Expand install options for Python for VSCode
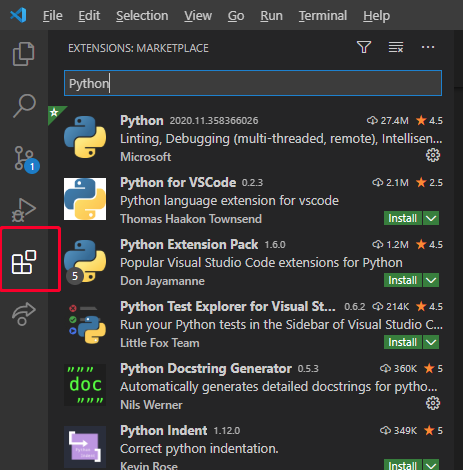 click(x=431, y=218)
